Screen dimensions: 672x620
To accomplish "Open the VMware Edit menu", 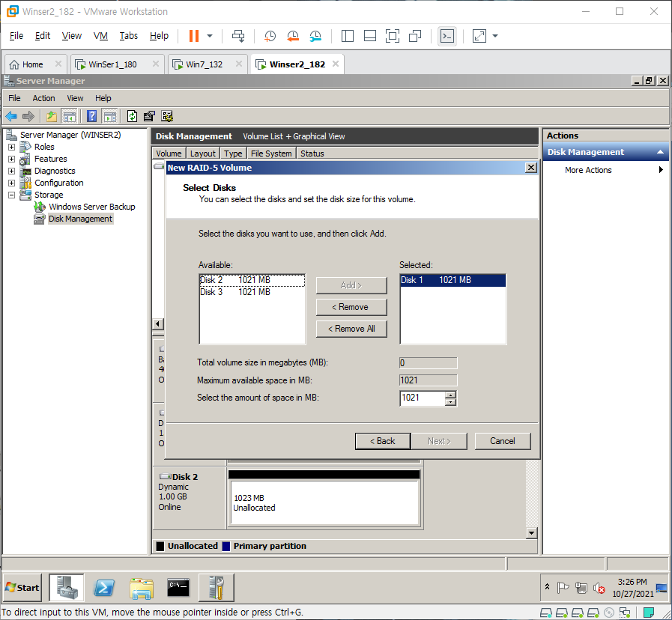I will tap(43, 35).
